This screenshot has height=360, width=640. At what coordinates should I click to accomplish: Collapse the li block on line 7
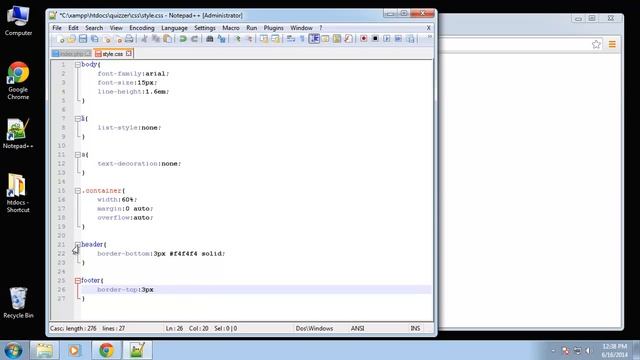coord(78,118)
